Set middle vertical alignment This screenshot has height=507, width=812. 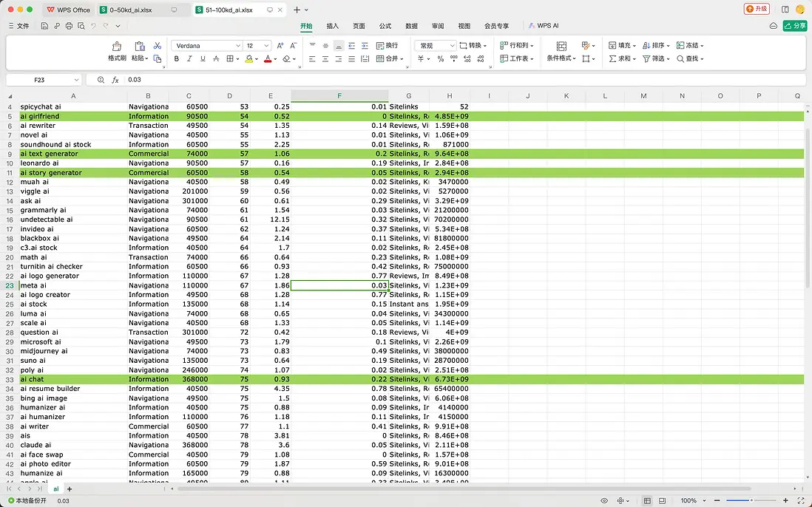click(325, 46)
